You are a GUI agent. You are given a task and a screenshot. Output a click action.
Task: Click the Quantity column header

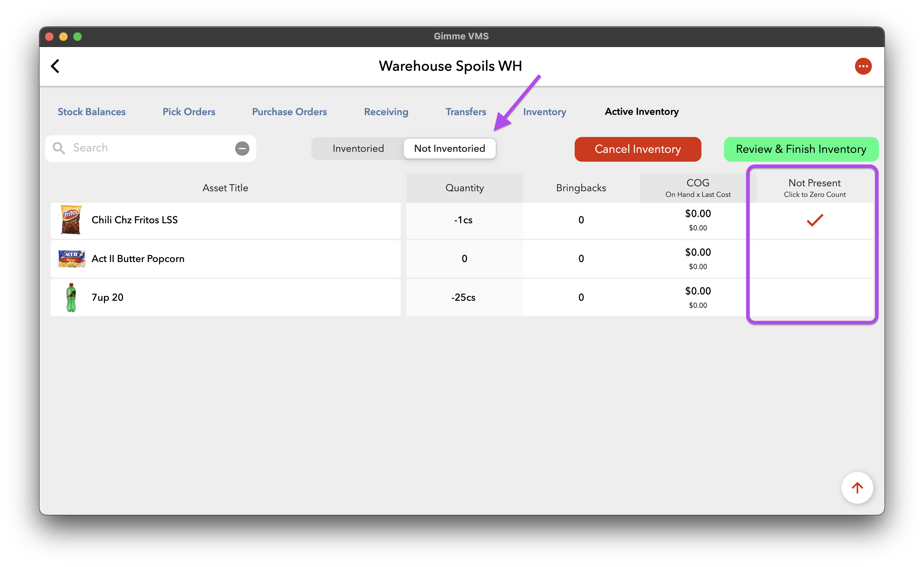click(x=464, y=188)
